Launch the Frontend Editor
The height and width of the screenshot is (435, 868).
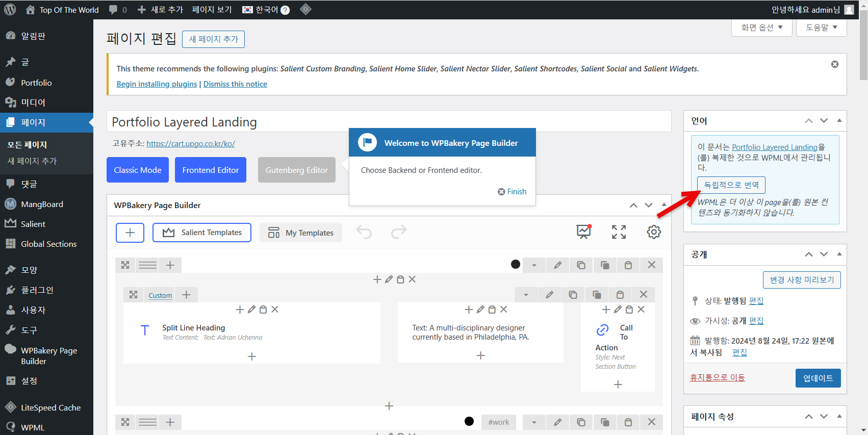point(211,170)
